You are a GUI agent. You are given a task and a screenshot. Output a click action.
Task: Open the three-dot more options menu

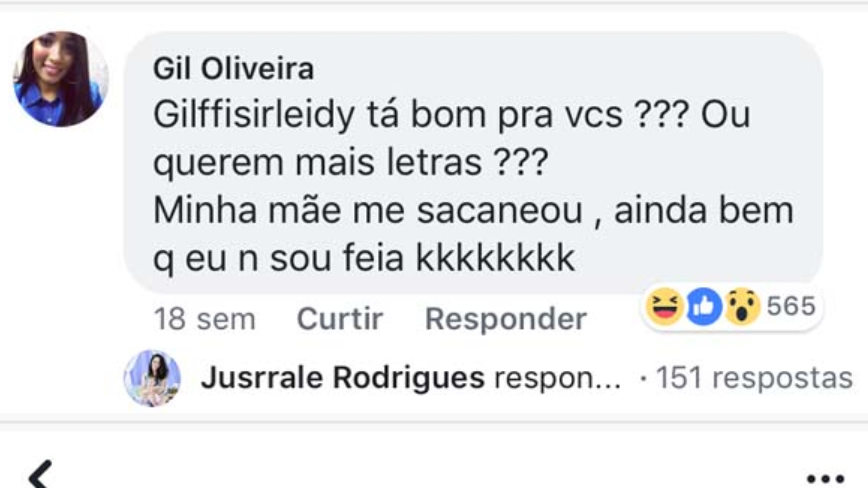[825, 478]
